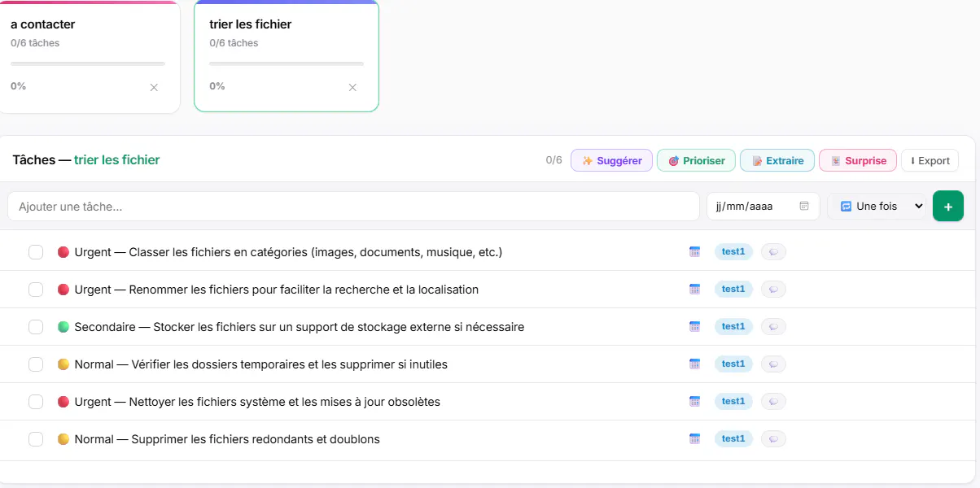Check the Stocker les fichiers task
Viewport: 980px width, 488px height.
point(36,327)
